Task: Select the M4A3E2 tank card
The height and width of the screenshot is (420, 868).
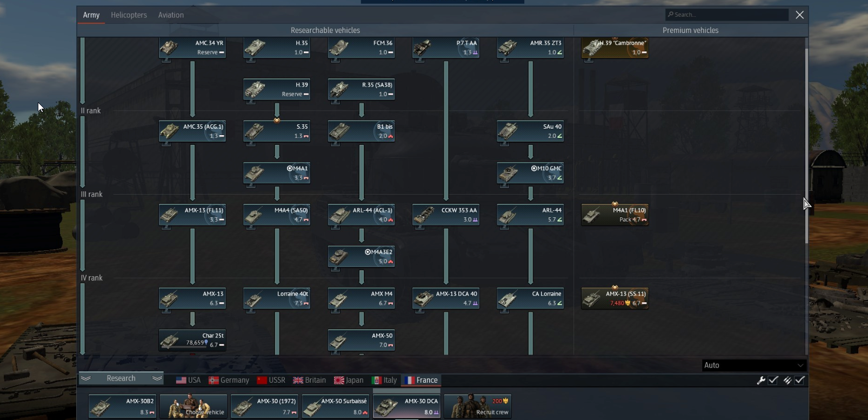Action: coord(362,256)
